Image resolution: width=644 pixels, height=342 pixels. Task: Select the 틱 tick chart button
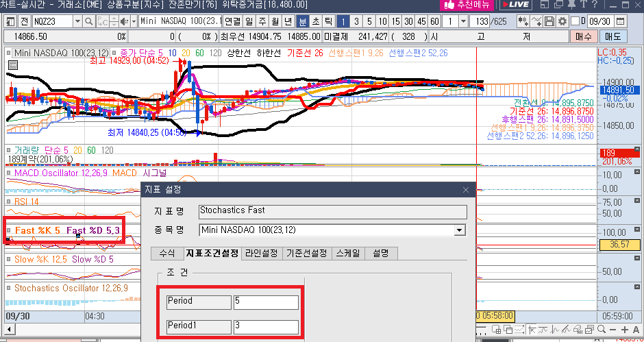pyautogui.click(x=329, y=21)
